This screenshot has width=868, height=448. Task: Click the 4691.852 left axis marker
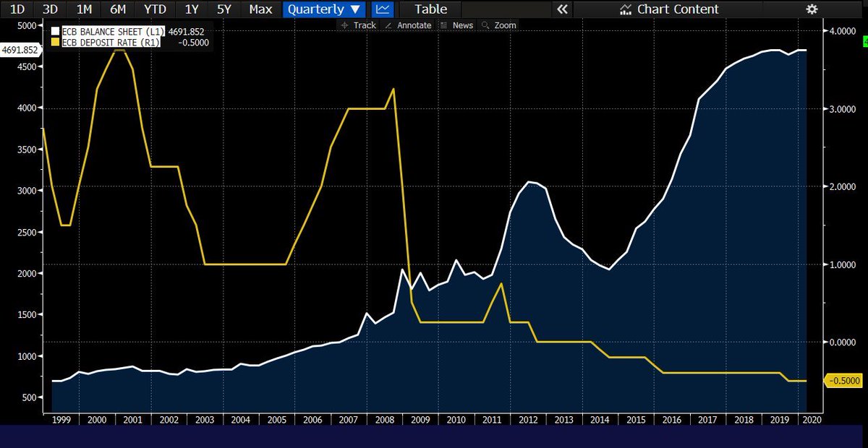click(20, 50)
